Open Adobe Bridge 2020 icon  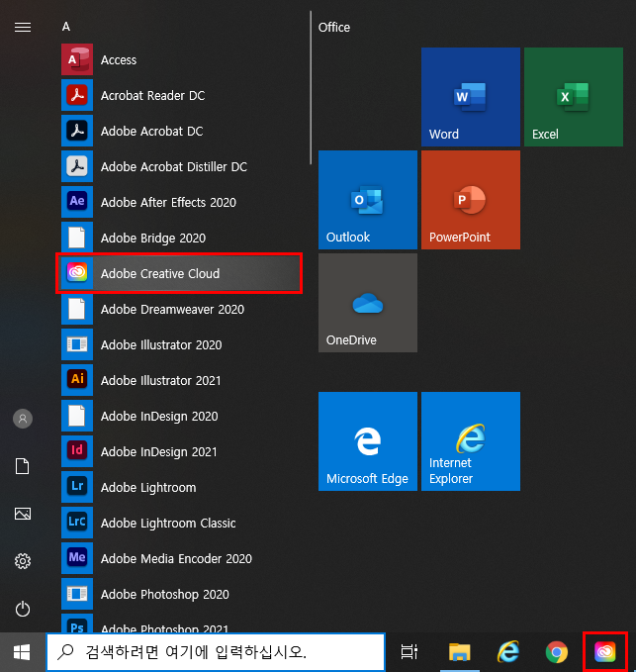point(77,238)
